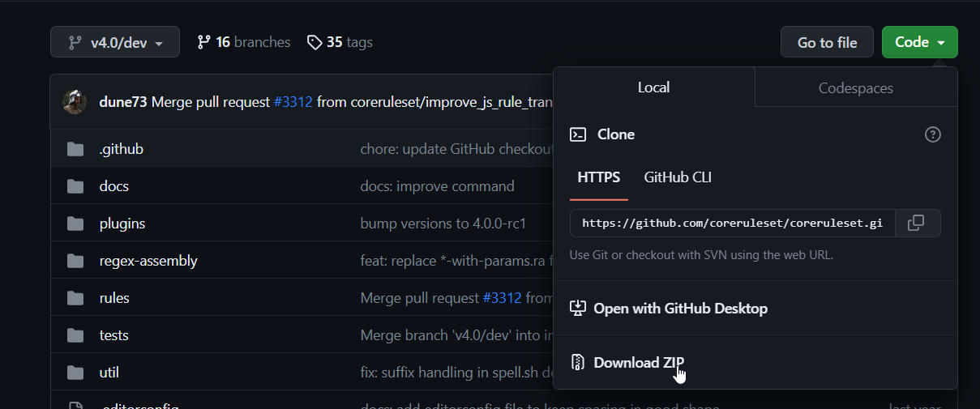Open the docs folder
The width and height of the screenshot is (980, 409).
tap(114, 186)
